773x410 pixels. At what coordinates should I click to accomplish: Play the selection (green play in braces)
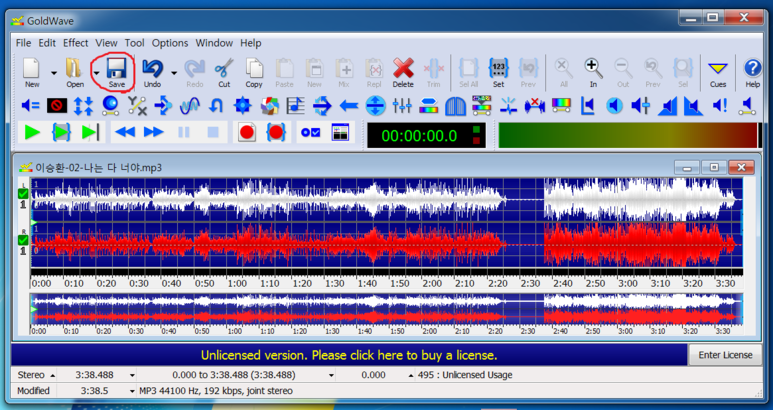(x=61, y=132)
